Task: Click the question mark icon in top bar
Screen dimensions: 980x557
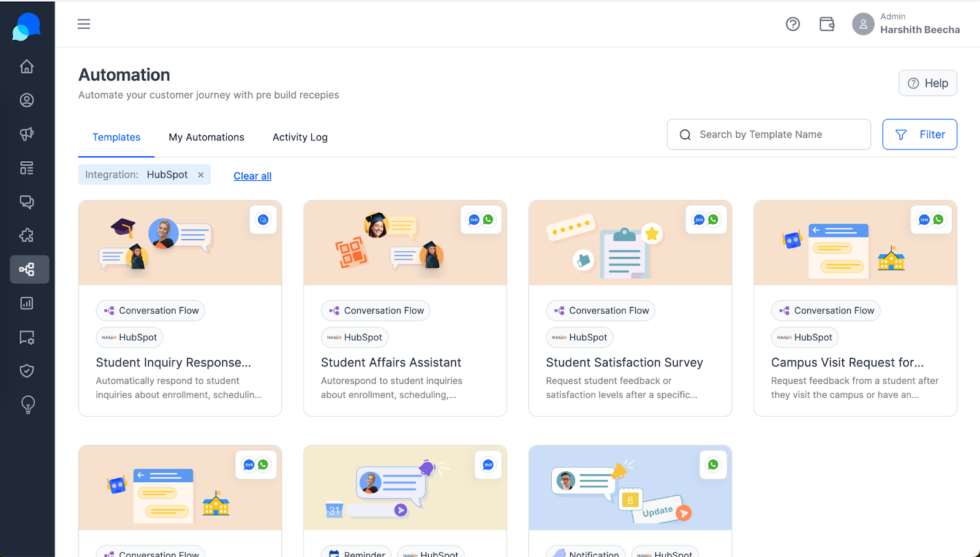Action: [x=793, y=24]
